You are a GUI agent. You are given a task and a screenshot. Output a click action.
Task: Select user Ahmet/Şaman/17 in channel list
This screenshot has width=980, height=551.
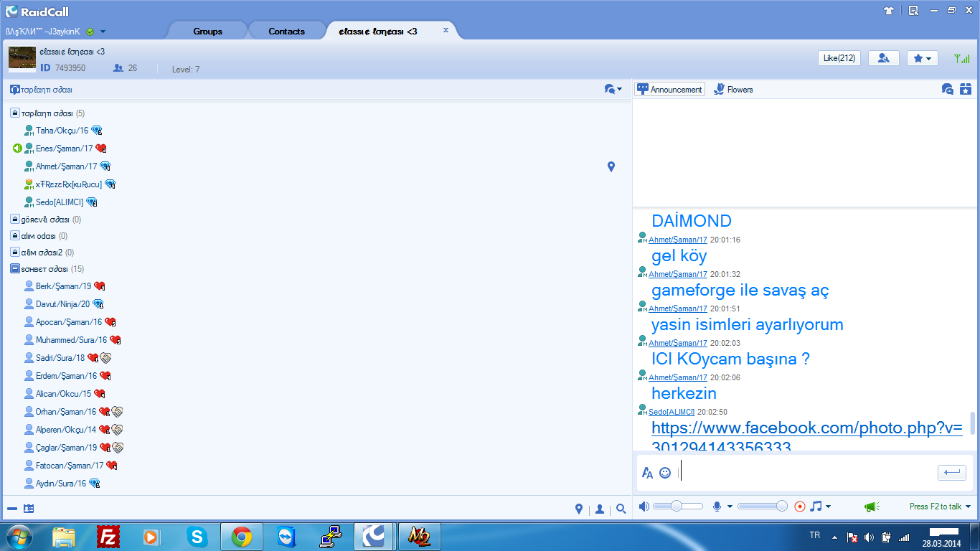coord(66,166)
